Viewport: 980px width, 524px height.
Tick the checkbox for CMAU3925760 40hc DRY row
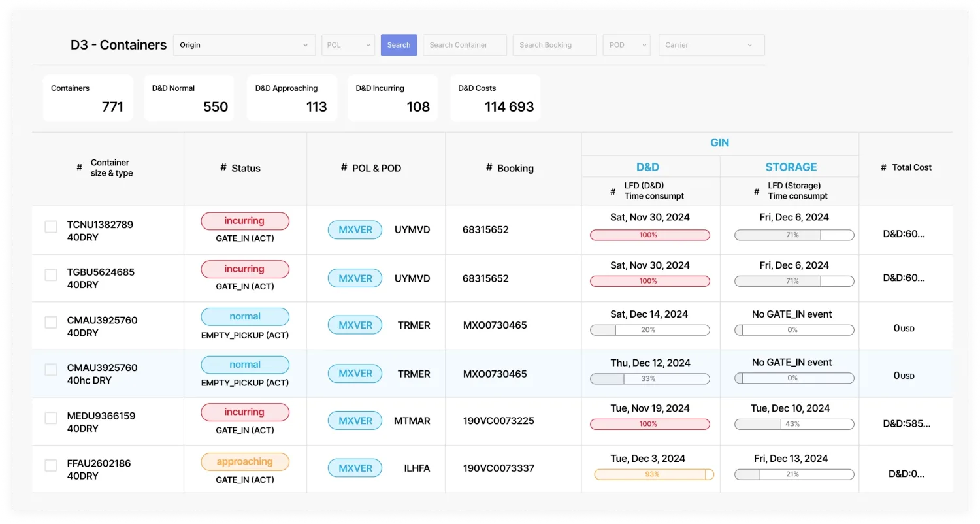pos(51,370)
